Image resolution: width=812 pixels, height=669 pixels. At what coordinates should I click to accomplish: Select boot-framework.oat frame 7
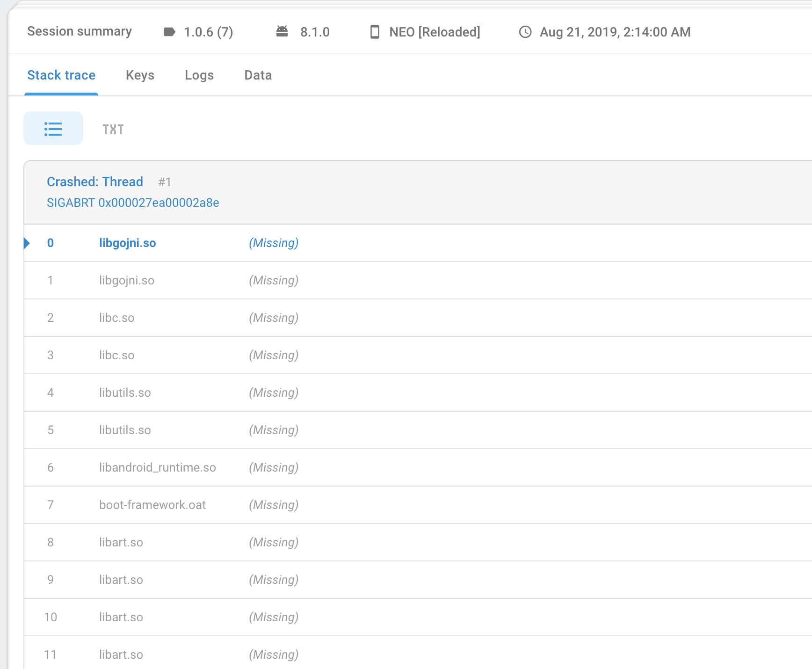pyautogui.click(x=418, y=505)
